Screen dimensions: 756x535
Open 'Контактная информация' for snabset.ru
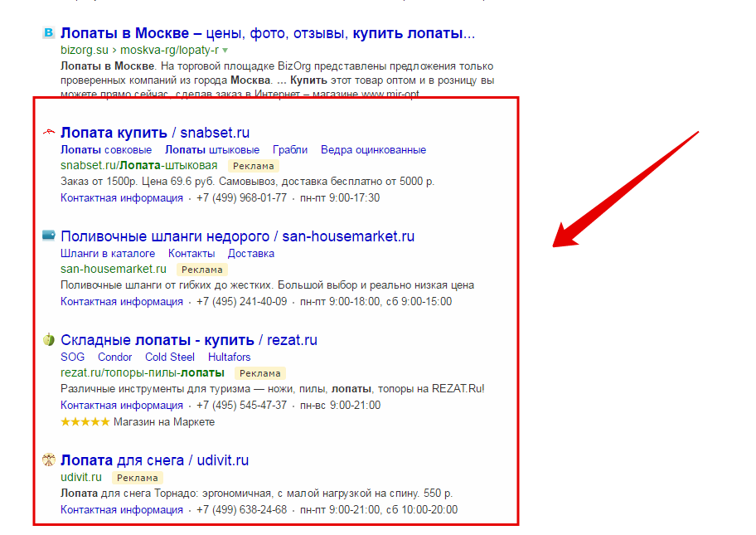coord(122,197)
